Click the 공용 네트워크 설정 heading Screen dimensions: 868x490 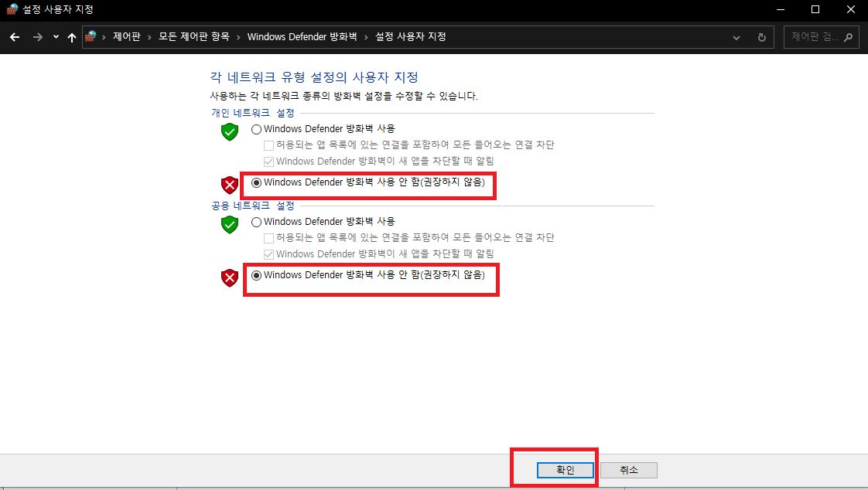tap(253, 206)
